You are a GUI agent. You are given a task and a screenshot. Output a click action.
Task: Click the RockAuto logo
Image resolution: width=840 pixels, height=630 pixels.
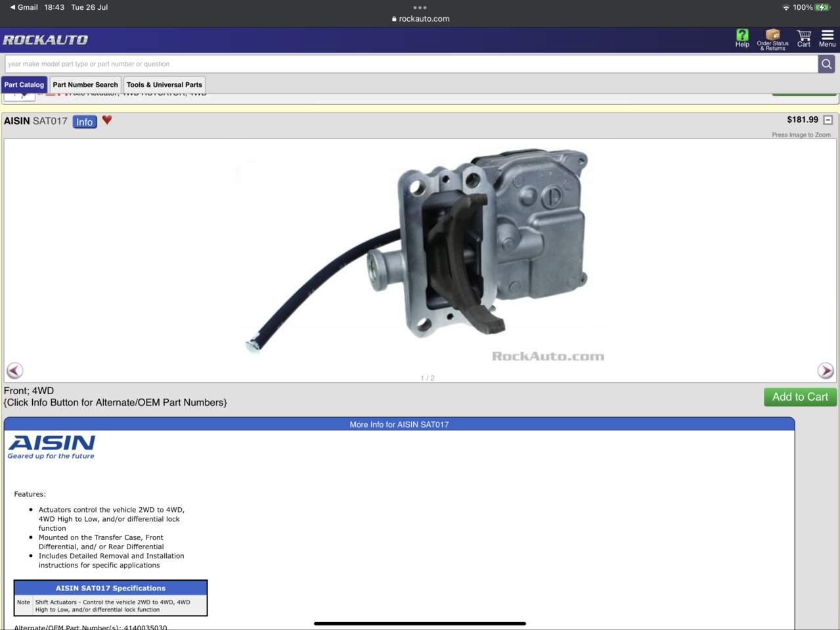point(45,40)
